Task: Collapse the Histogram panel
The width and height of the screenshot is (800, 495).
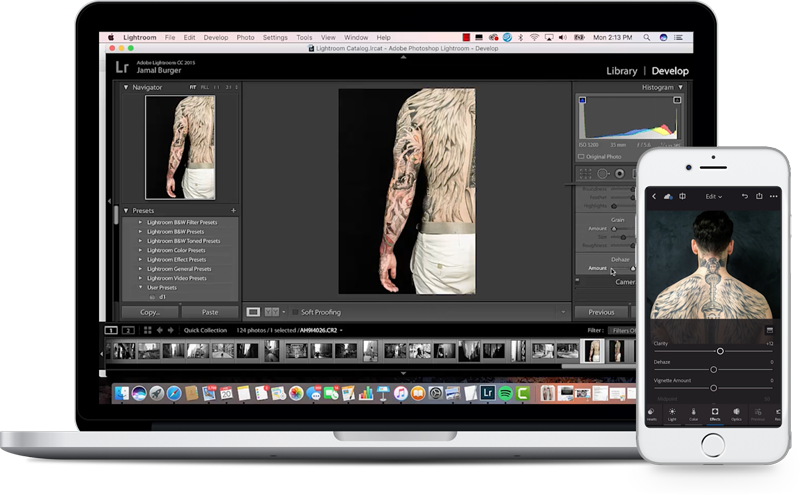Action: click(x=680, y=87)
